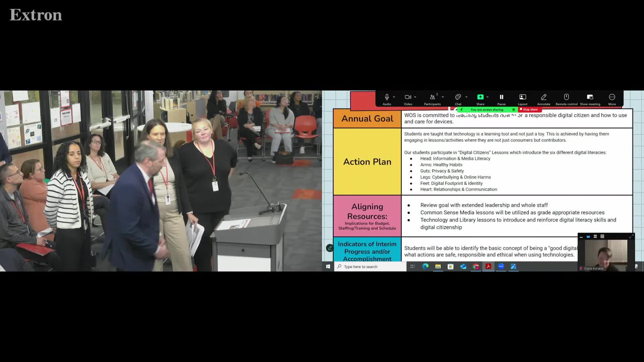Open the More options menu
The width and height of the screenshot is (644, 362).
pyautogui.click(x=612, y=97)
